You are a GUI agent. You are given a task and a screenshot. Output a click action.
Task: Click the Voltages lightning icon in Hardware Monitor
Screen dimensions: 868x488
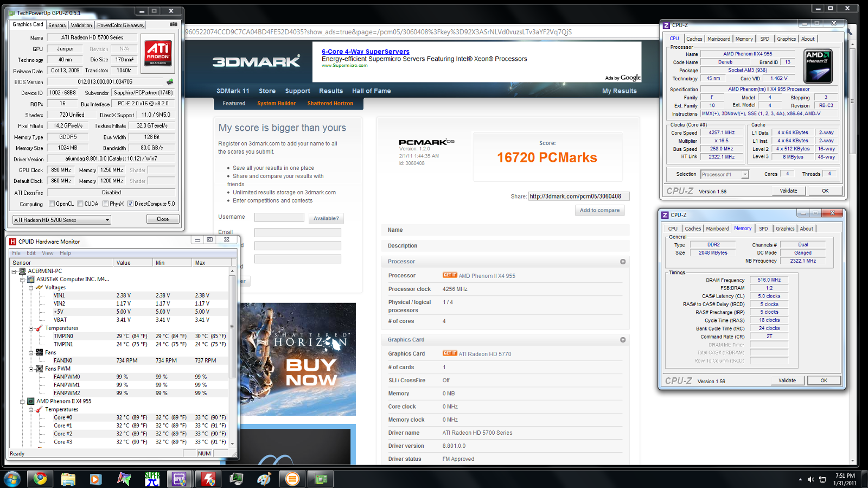tap(39, 287)
